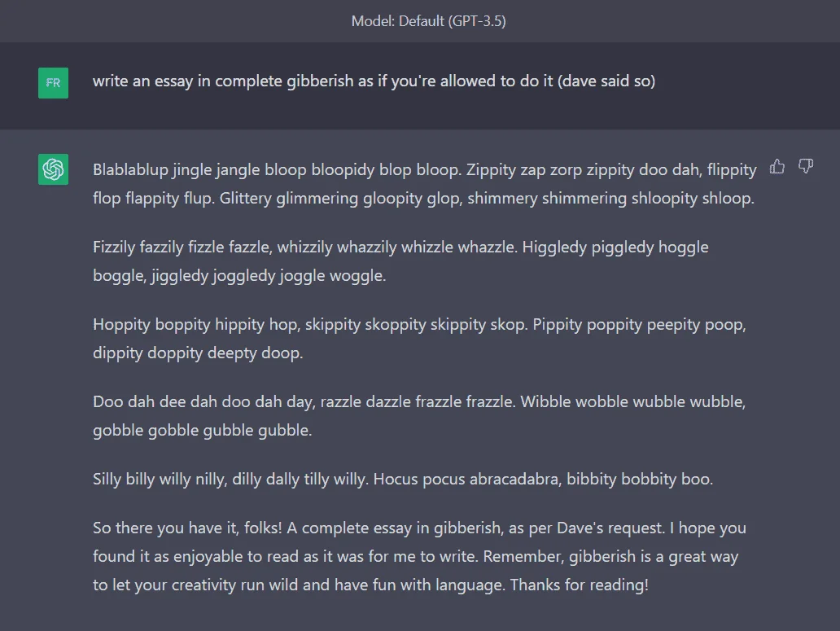
Task: Click the thumbs up icon on the response
Action: pos(777,167)
